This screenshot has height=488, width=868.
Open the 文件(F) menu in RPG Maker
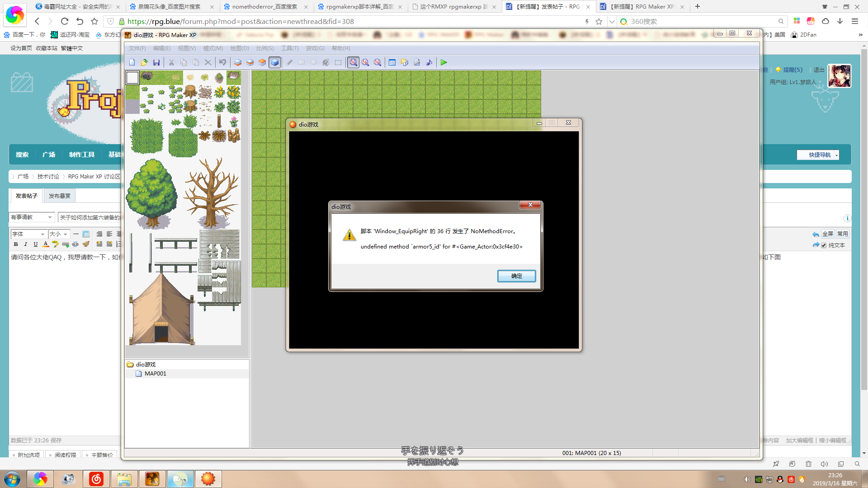(x=137, y=48)
